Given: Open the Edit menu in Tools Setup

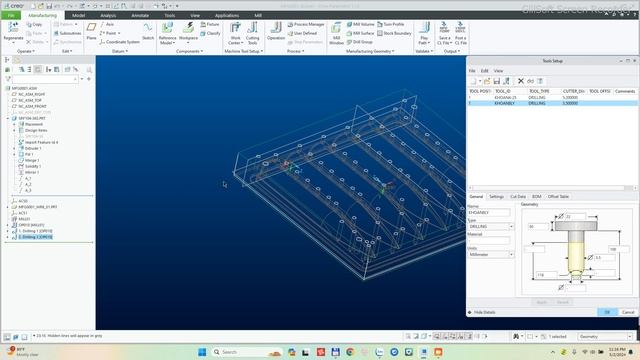Looking at the screenshot, I should click(x=484, y=71).
